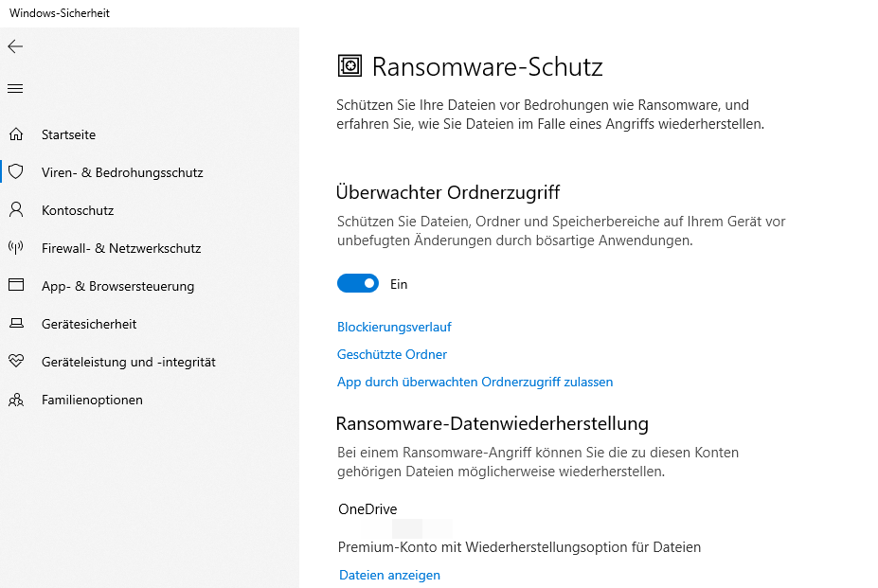Click the Firewall- & Netzwerkschutz antenna icon
Viewport: 878px width, 588px height.
click(16, 248)
